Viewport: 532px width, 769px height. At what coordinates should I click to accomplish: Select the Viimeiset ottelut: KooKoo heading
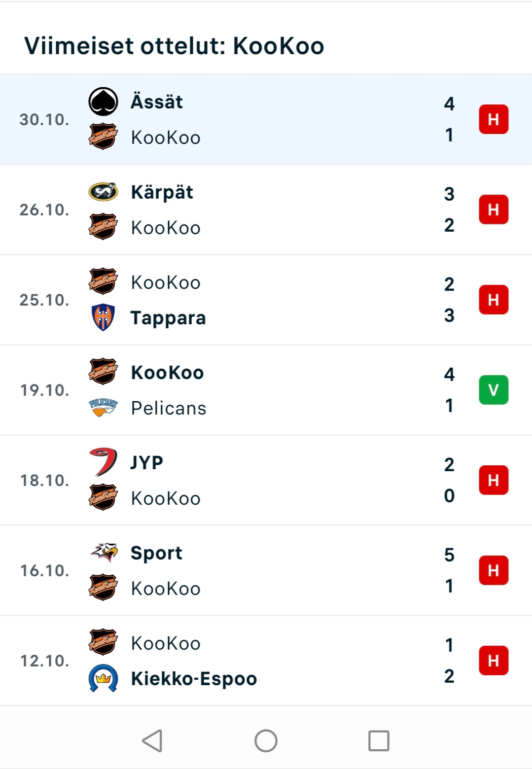[x=174, y=46]
